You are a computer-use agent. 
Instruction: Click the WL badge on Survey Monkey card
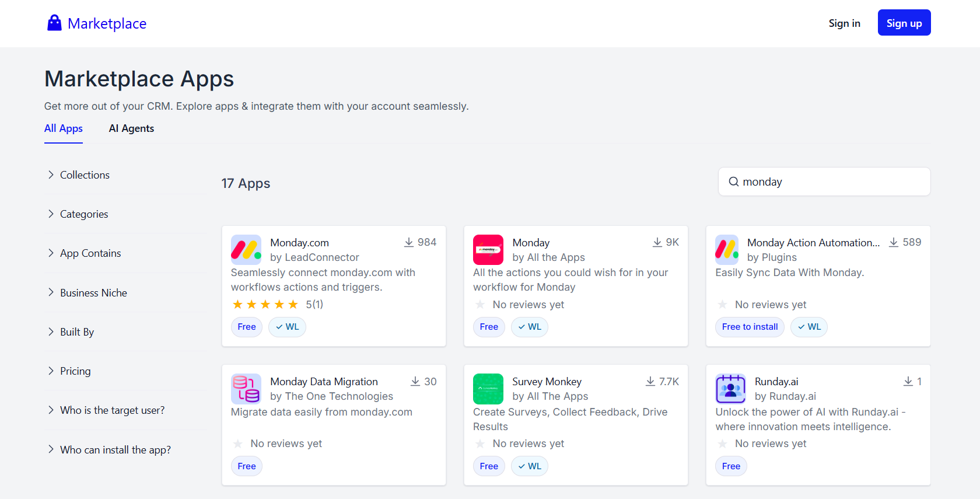[530, 466]
